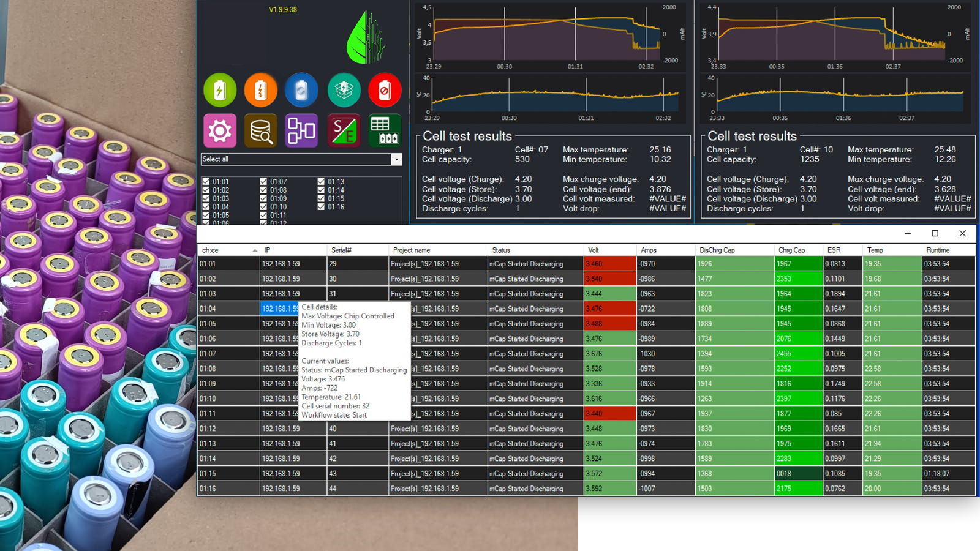Sort table by Status column header

536,250
